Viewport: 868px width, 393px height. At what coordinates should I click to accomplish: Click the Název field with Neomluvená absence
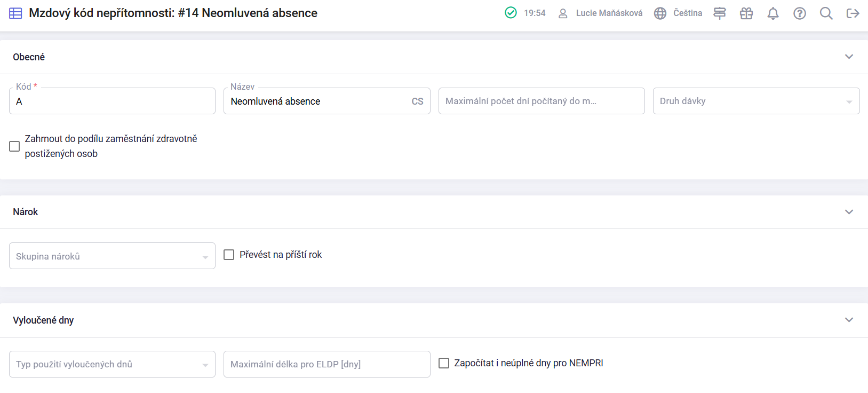point(327,101)
